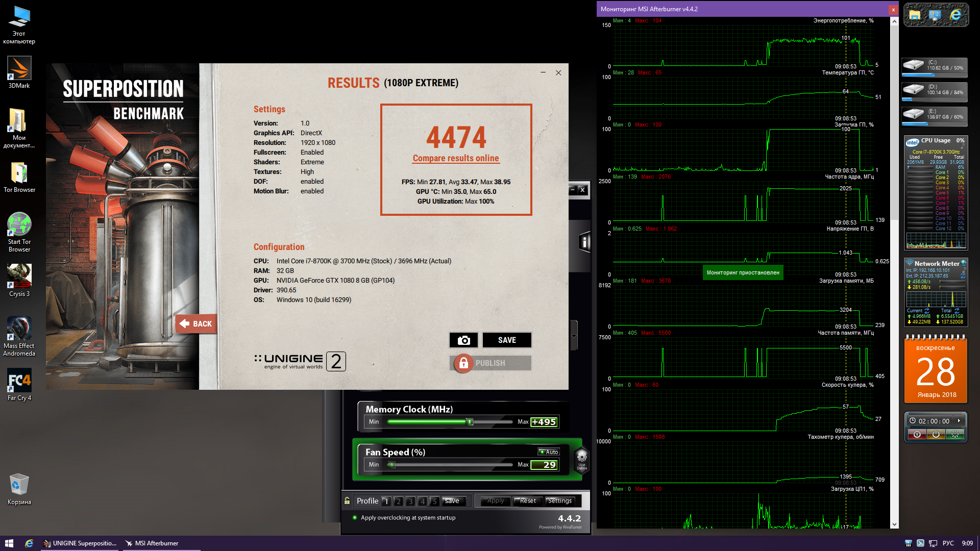Click the scroll-up arrow in monitoring window
The width and height of the screenshot is (980, 551).
coord(894,21)
